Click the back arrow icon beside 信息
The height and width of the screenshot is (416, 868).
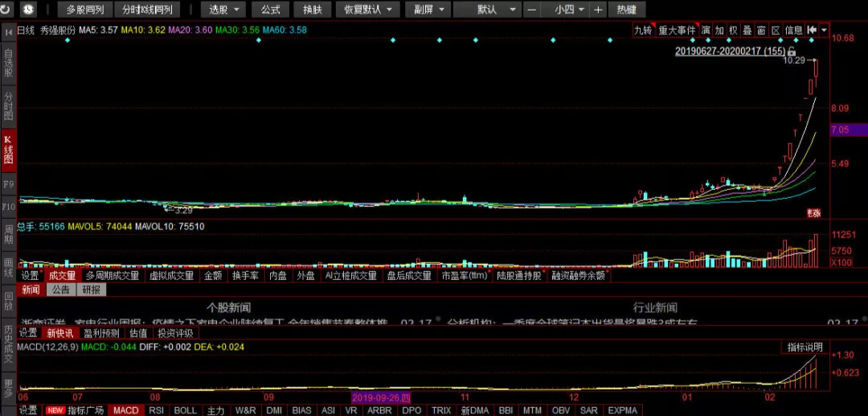pyautogui.click(x=812, y=31)
